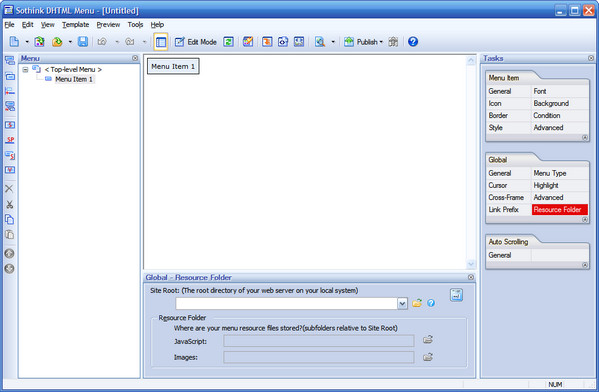Open the New document dropdown arrow
This screenshot has width=599, height=392.
pyautogui.click(x=27, y=42)
